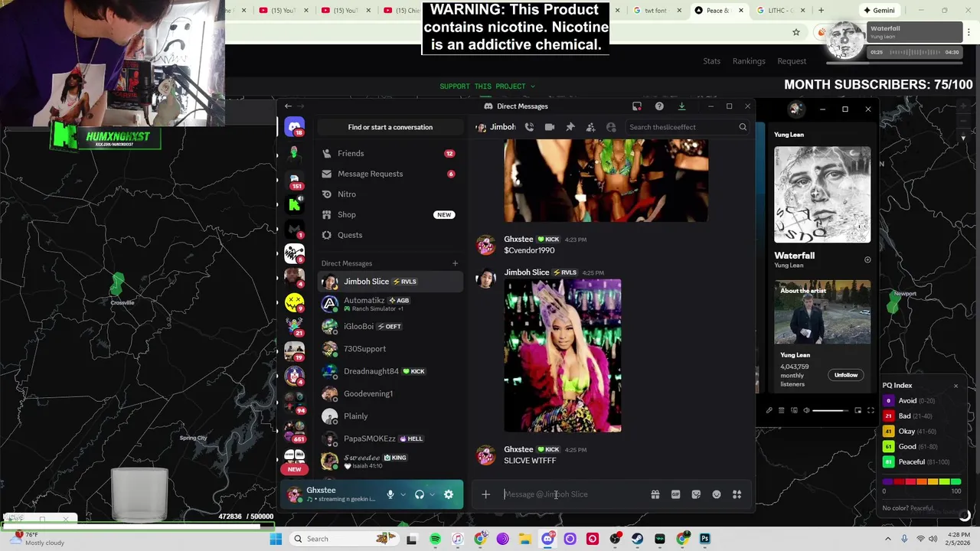
Task: Open Rankings link on web page
Action: point(749,61)
